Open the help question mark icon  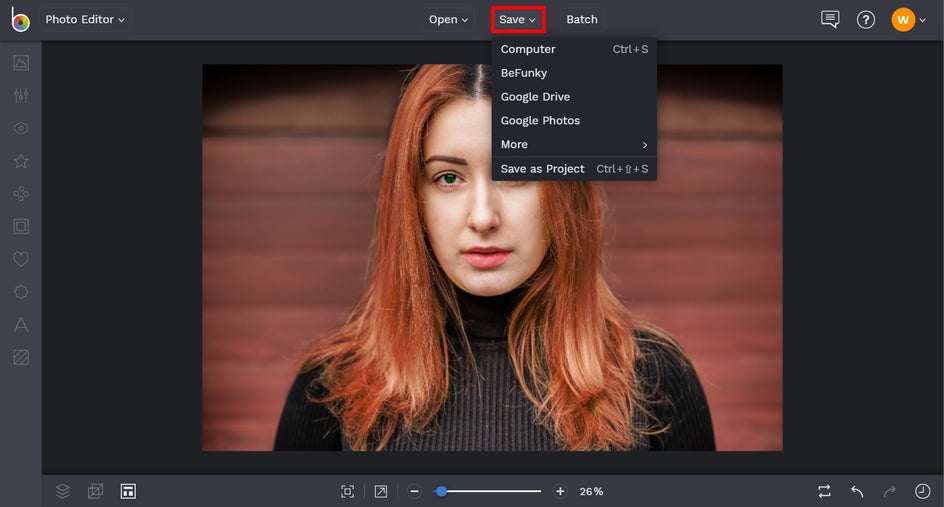tap(866, 20)
